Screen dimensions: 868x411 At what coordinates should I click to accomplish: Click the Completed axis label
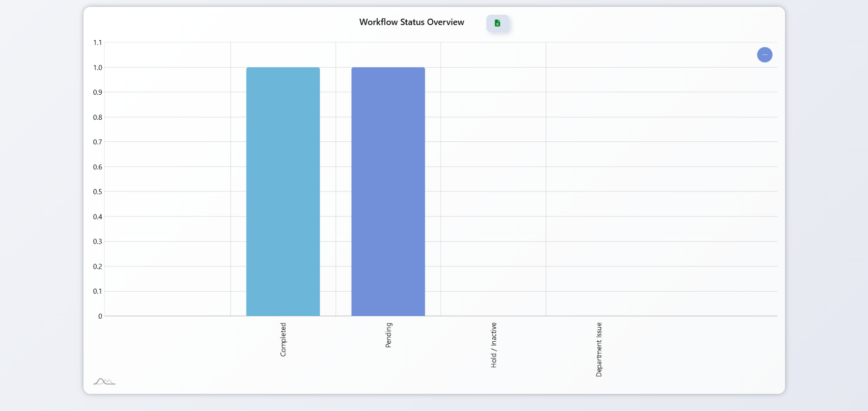tap(283, 339)
